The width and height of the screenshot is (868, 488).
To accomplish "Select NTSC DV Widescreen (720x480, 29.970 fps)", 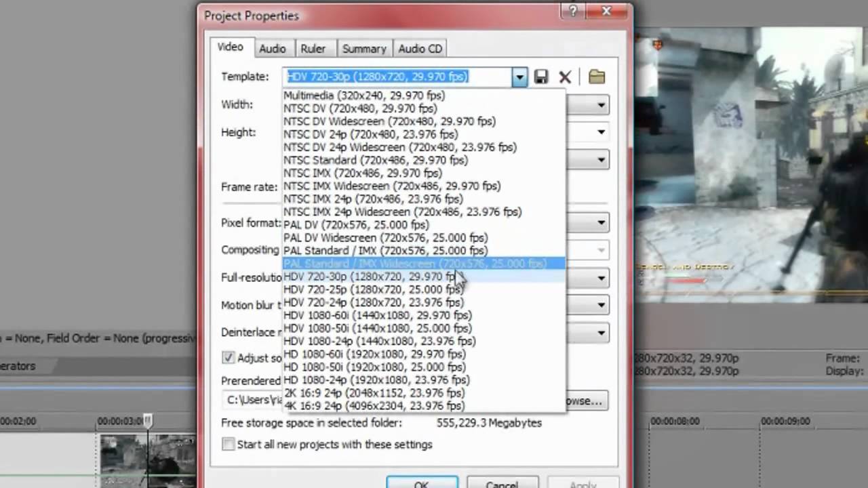I will click(423, 121).
